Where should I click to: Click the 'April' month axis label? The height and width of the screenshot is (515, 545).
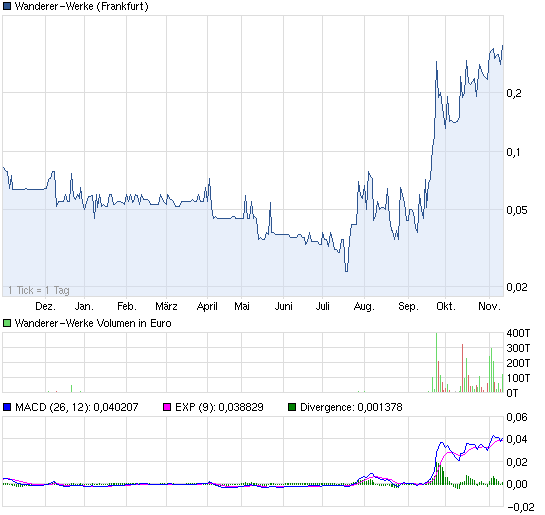click(207, 306)
